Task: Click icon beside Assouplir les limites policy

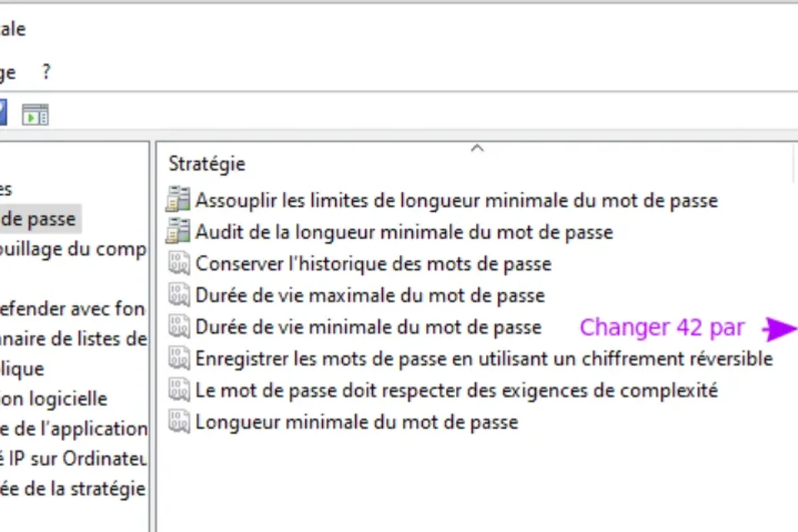Action: [x=178, y=200]
